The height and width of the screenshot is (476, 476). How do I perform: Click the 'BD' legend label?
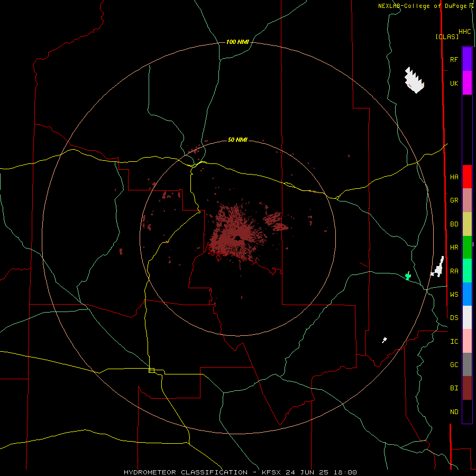tap(454, 224)
